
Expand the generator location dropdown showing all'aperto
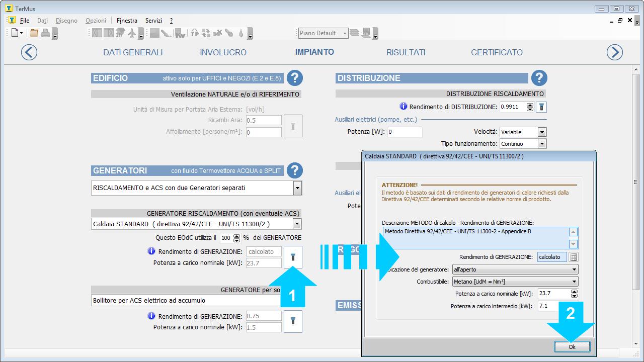[x=574, y=269]
